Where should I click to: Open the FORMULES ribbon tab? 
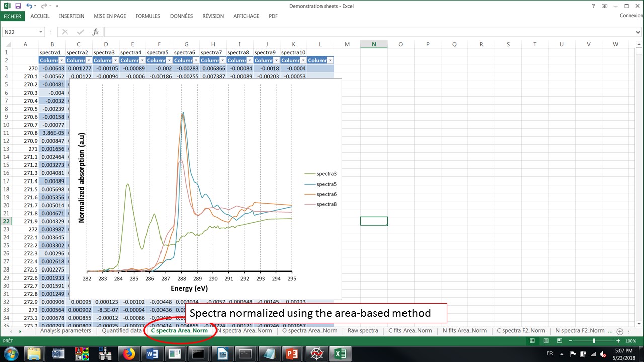click(x=148, y=16)
